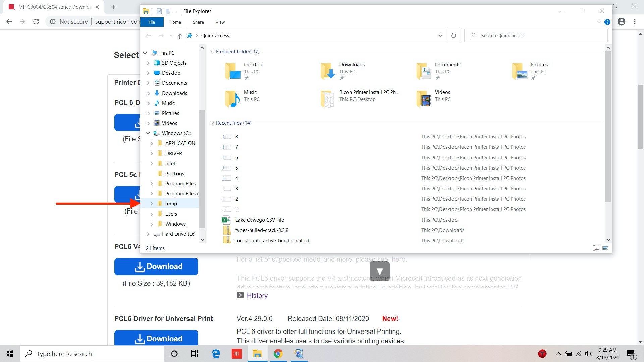Open Chrome profile account icon

tap(621, 22)
